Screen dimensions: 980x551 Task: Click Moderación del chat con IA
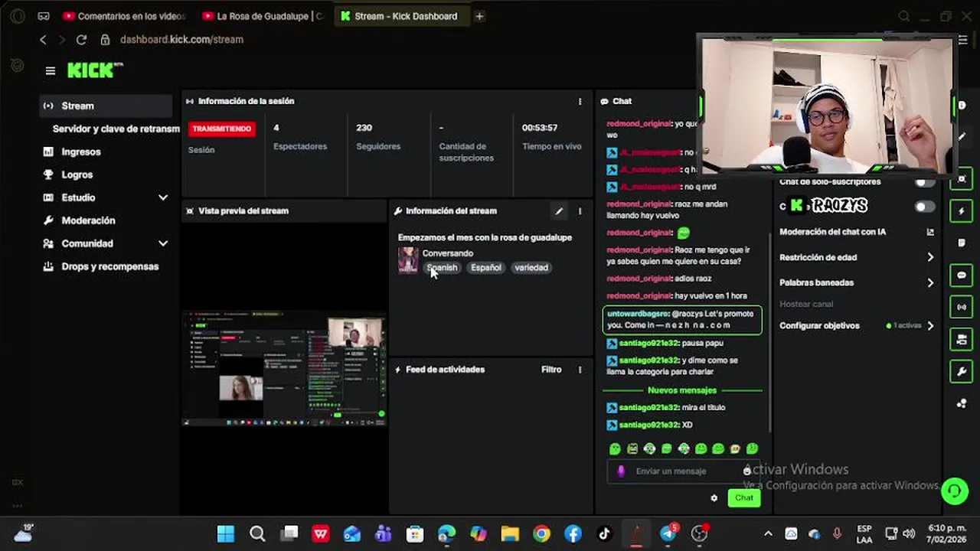click(832, 232)
